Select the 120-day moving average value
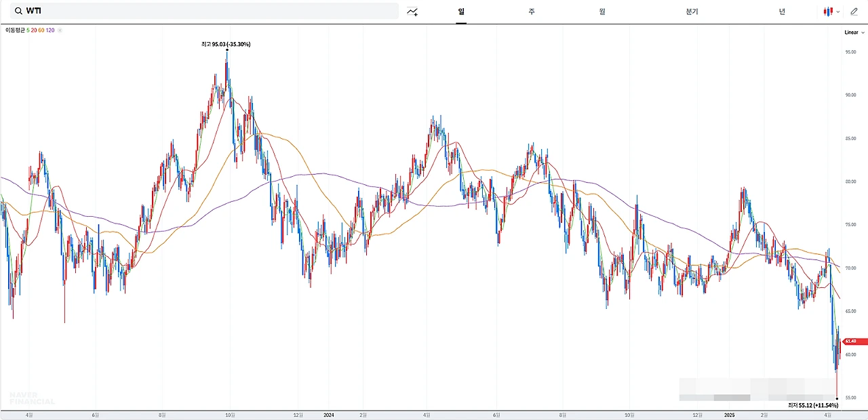868x420 pixels. click(x=50, y=30)
